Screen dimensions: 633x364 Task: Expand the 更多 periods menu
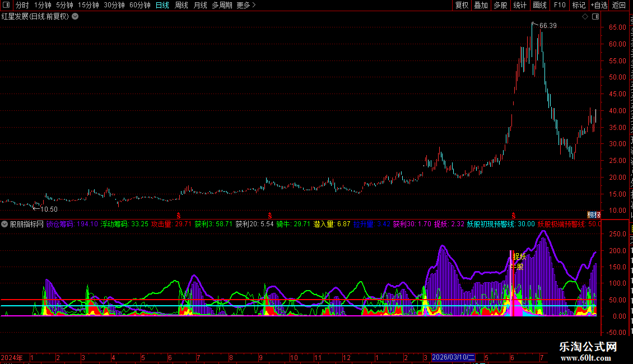click(x=246, y=5)
